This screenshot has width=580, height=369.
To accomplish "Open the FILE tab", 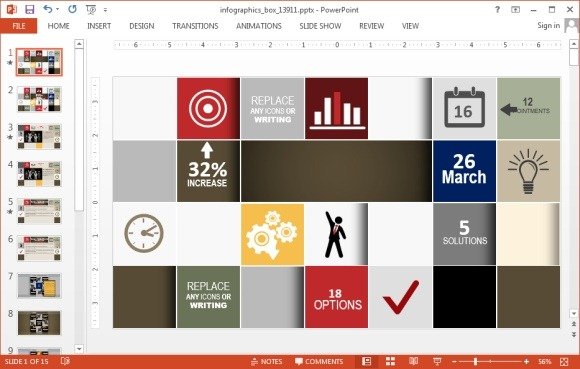I will pos(19,26).
